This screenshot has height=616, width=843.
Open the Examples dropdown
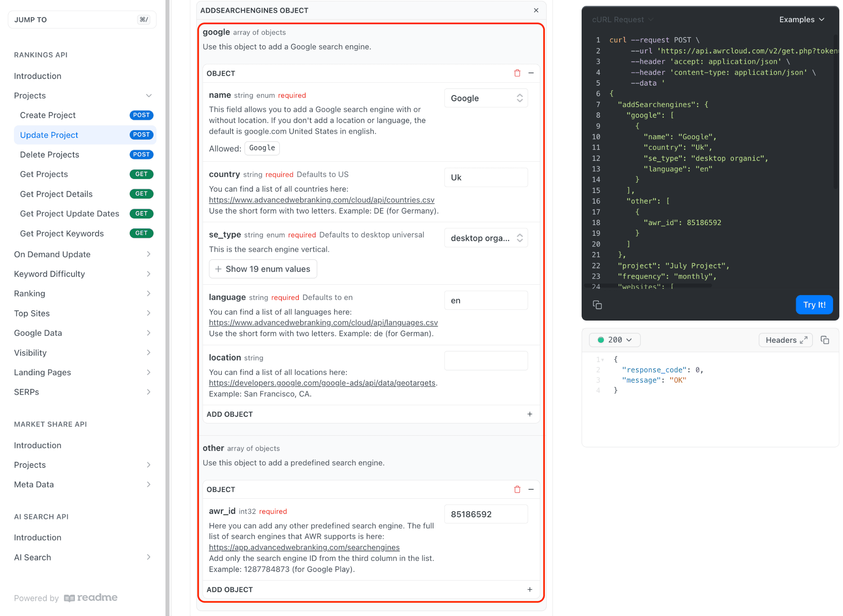(x=801, y=20)
